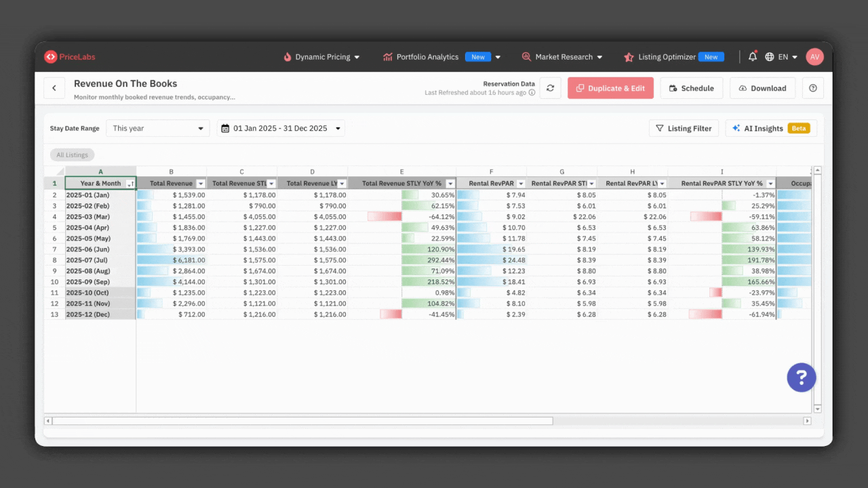
Task: Open the Listing Filter
Action: (684, 128)
